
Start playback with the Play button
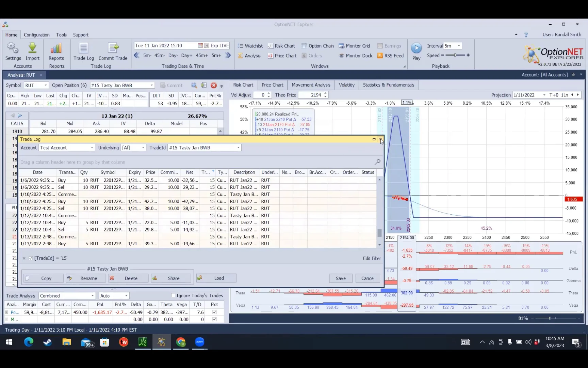[x=416, y=51]
